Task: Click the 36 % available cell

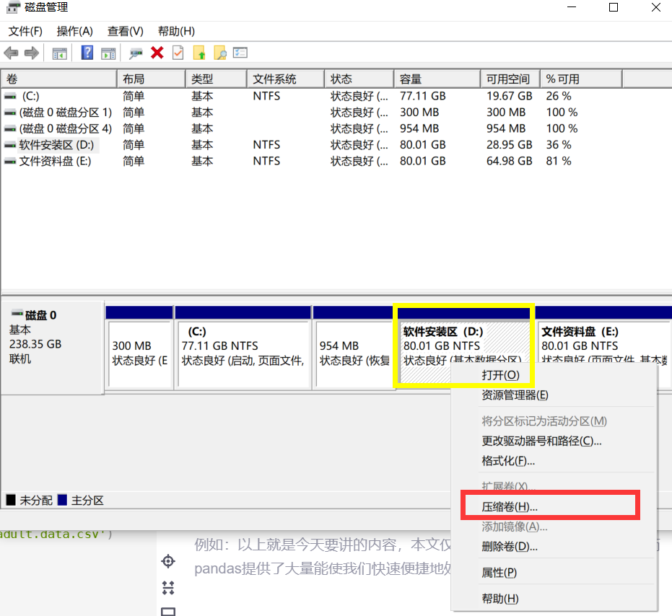Action: pyautogui.click(x=559, y=145)
